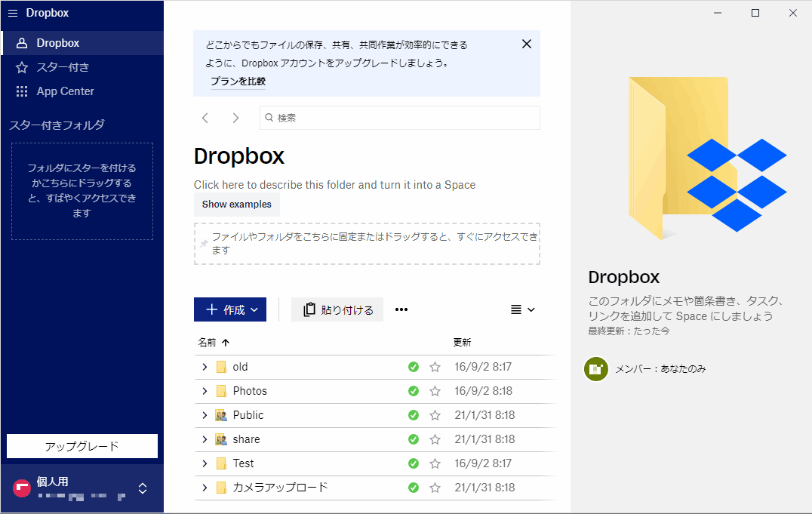Click the sync status check for old

point(414,367)
